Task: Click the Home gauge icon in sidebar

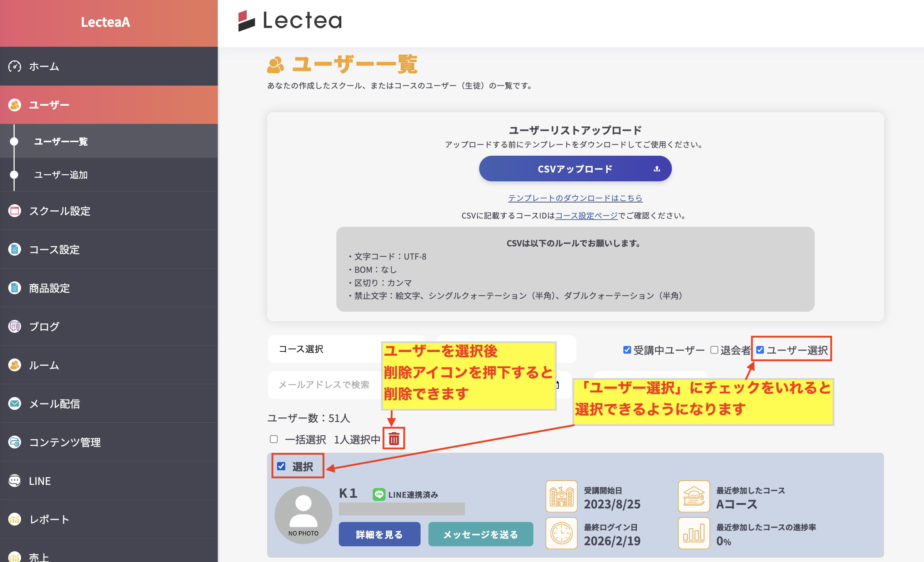Action: (x=15, y=66)
